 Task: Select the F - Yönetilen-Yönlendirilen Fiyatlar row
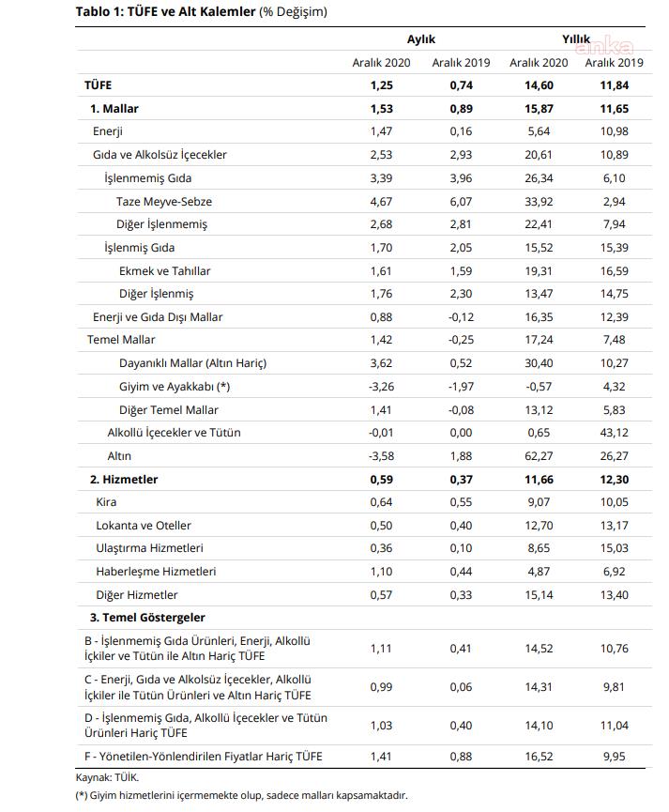point(363,757)
